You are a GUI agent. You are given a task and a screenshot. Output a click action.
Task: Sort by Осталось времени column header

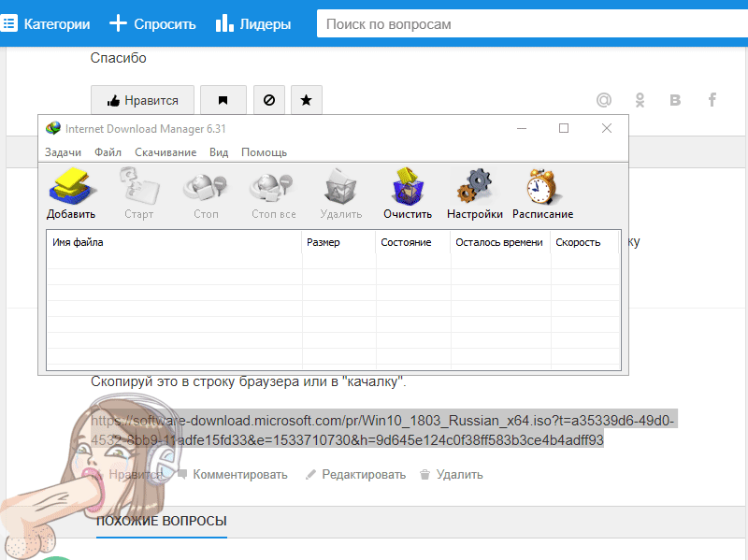[x=500, y=242]
